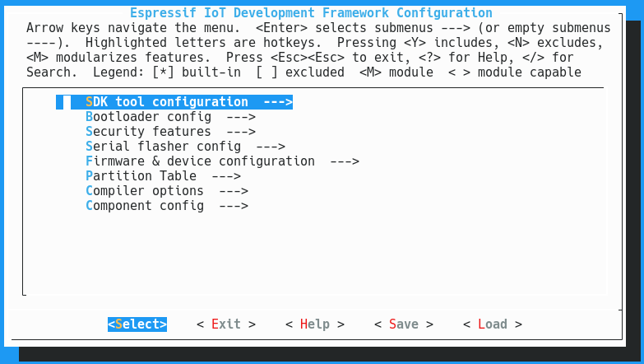Open the Compiler options submenu
This screenshot has height=364, width=644.
(167, 191)
